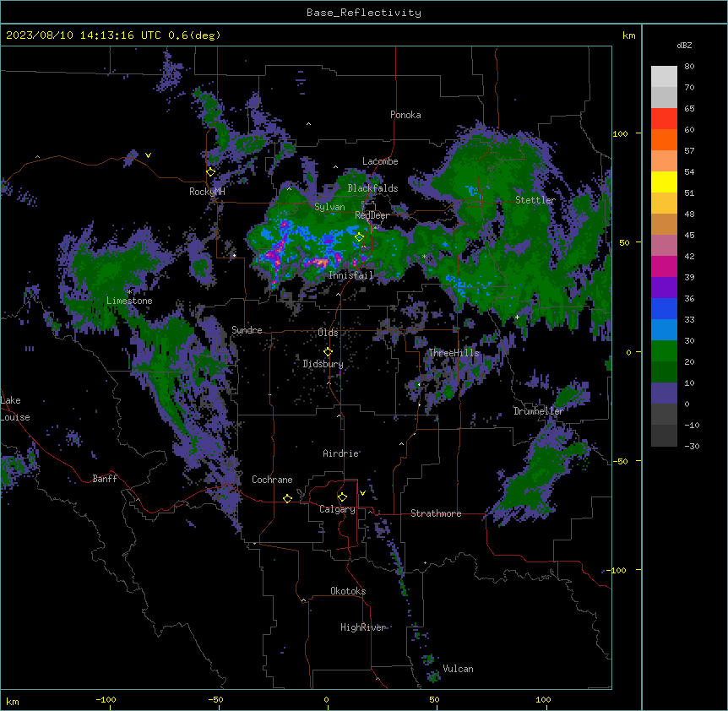Click the Base_Reflectivity title

tap(364, 13)
